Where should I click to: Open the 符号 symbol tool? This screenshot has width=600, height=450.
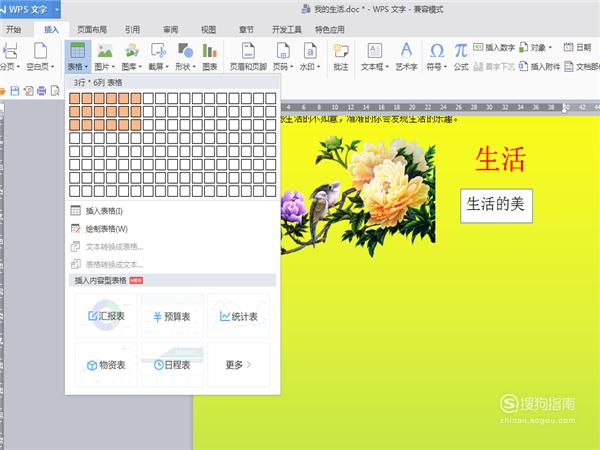coord(437,57)
